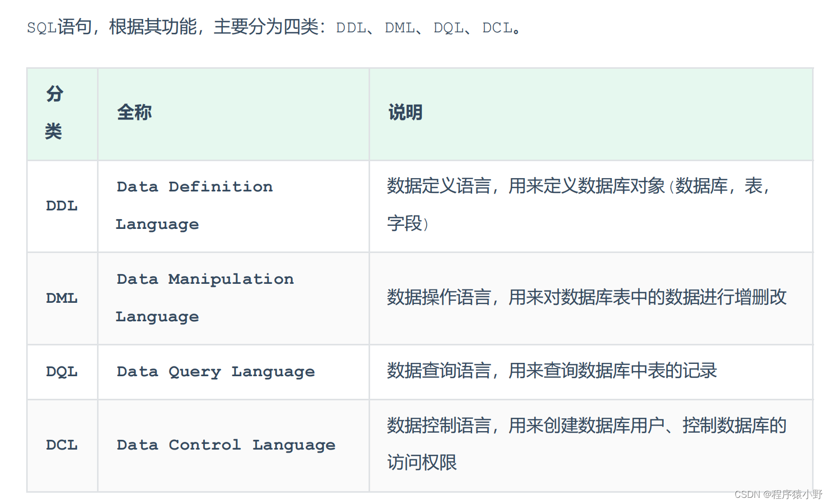Select the DQL abbreviation cell in table
Screen dimensions: 830x504
point(62,372)
